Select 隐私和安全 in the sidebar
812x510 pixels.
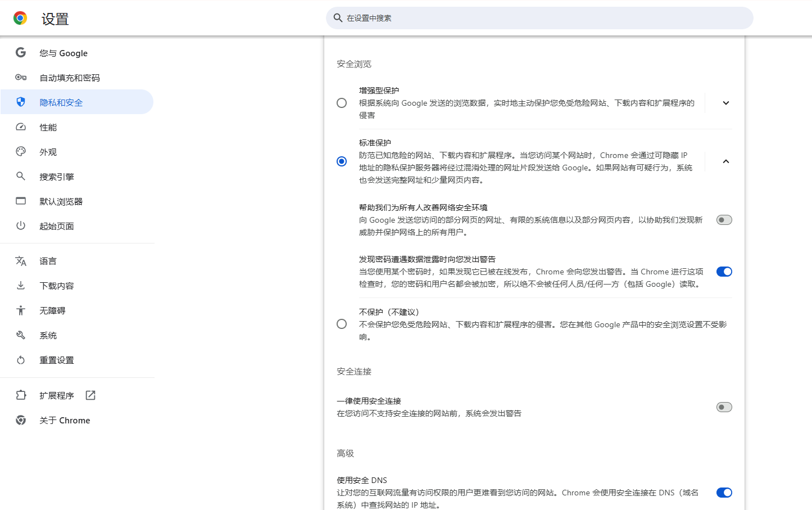(x=77, y=102)
